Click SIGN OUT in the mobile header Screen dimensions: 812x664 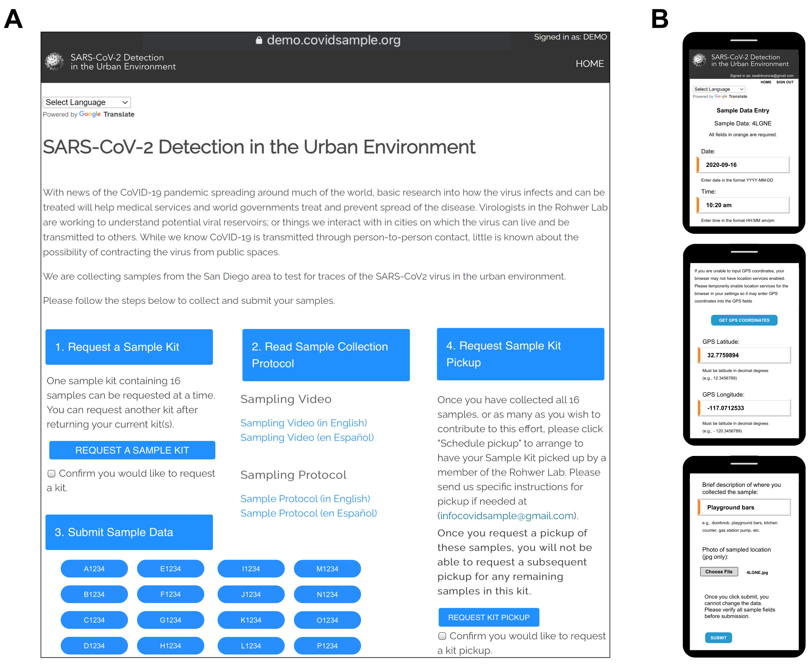pos(785,82)
